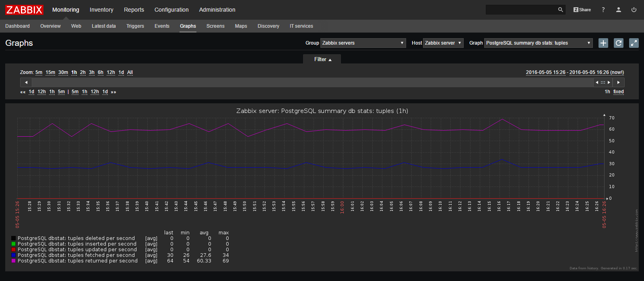Click the sign out power icon
Image resolution: width=644 pixels, height=281 pixels.
pos(634,10)
